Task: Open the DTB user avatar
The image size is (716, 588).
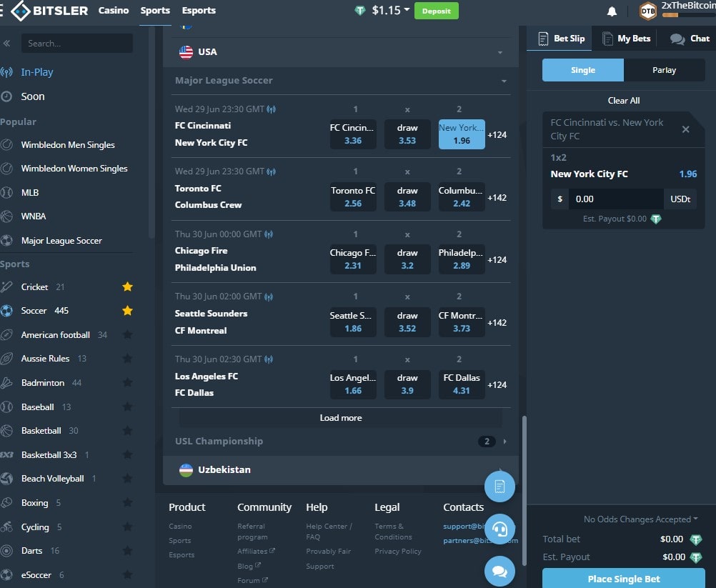Action: tap(648, 11)
